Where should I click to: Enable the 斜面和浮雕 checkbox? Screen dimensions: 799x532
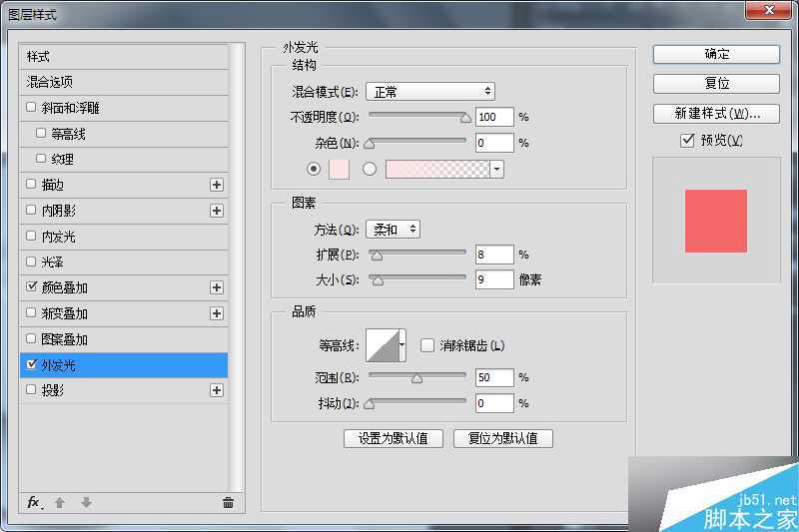(32, 108)
